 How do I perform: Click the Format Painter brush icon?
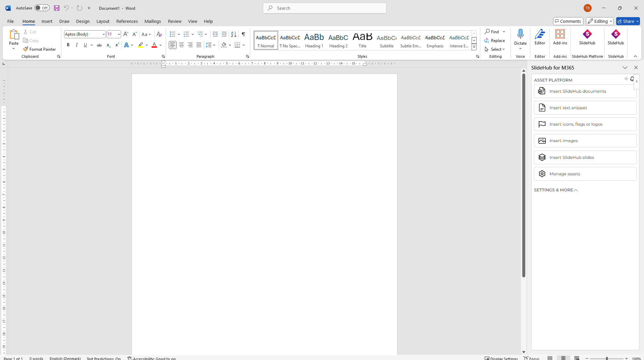25,49
